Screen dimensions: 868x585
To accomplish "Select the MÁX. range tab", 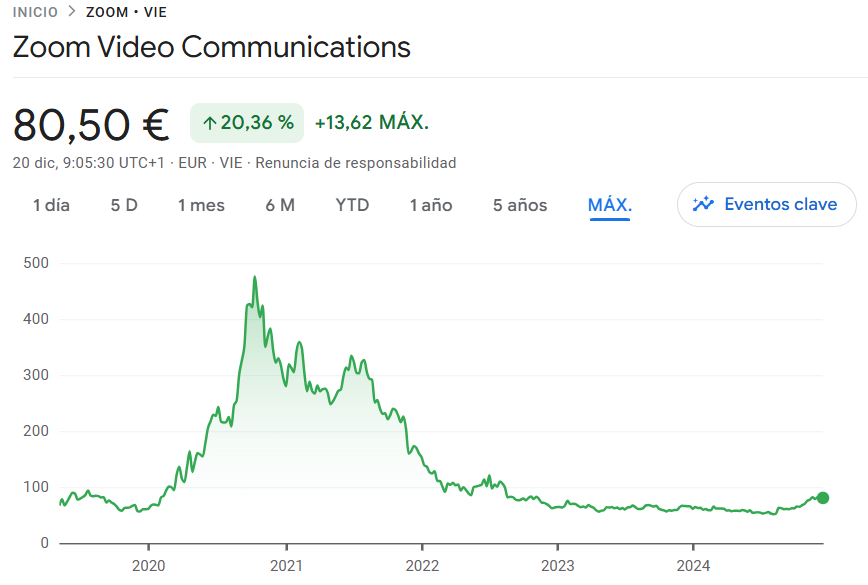I will point(610,205).
